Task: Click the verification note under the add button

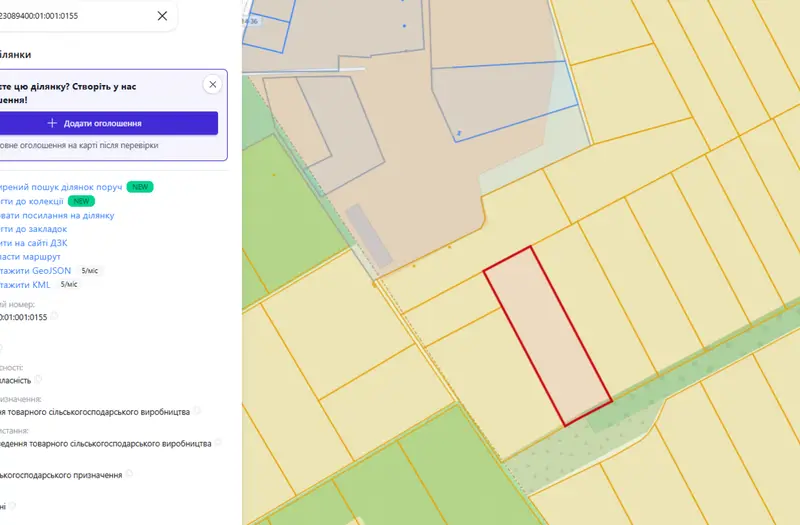Action: [79, 145]
